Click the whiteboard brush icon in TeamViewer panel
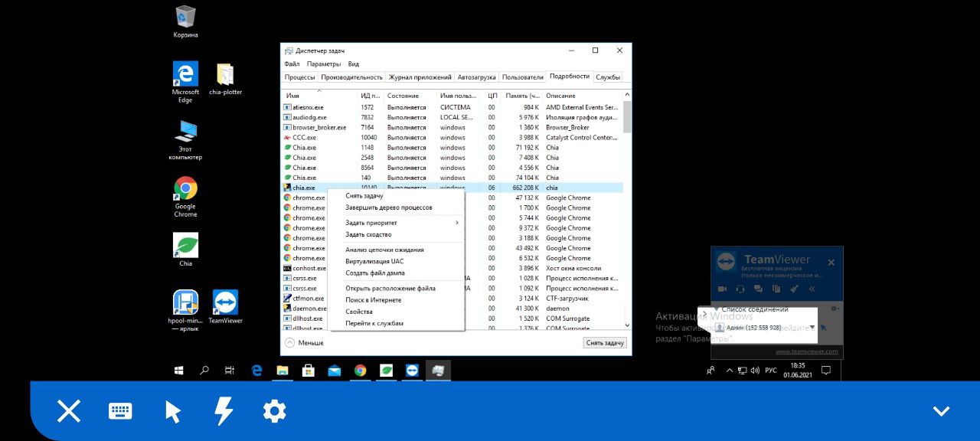 pyautogui.click(x=795, y=289)
